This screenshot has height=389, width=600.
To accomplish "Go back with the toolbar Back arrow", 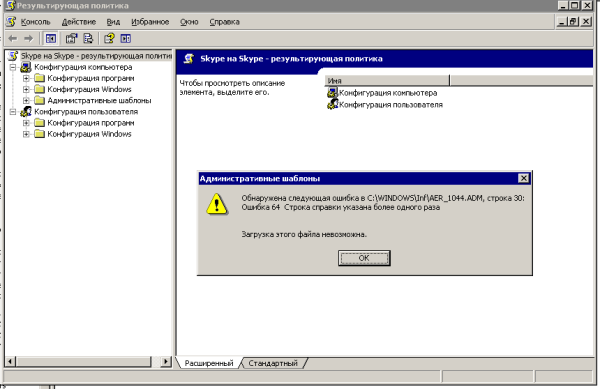I will (x=13, y=38).
